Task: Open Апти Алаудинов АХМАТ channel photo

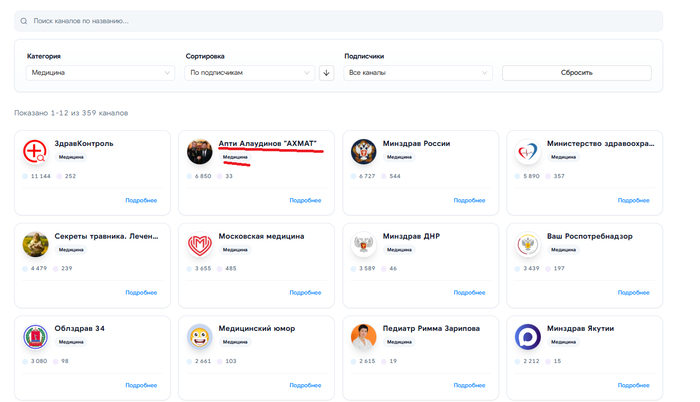Action: click(x=200, y=151)
